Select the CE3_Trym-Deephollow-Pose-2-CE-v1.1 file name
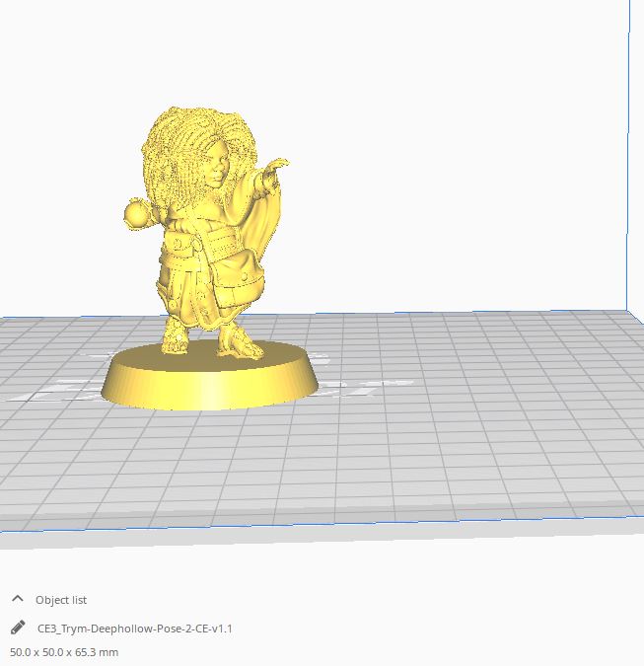This screenshot has height=666, width=644. (134, 628)
